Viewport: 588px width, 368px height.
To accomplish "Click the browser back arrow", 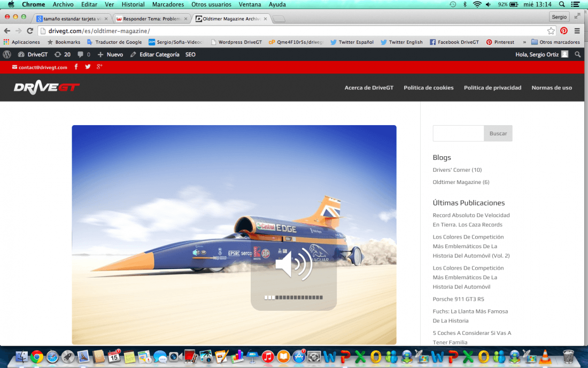I will pos(7,31).
